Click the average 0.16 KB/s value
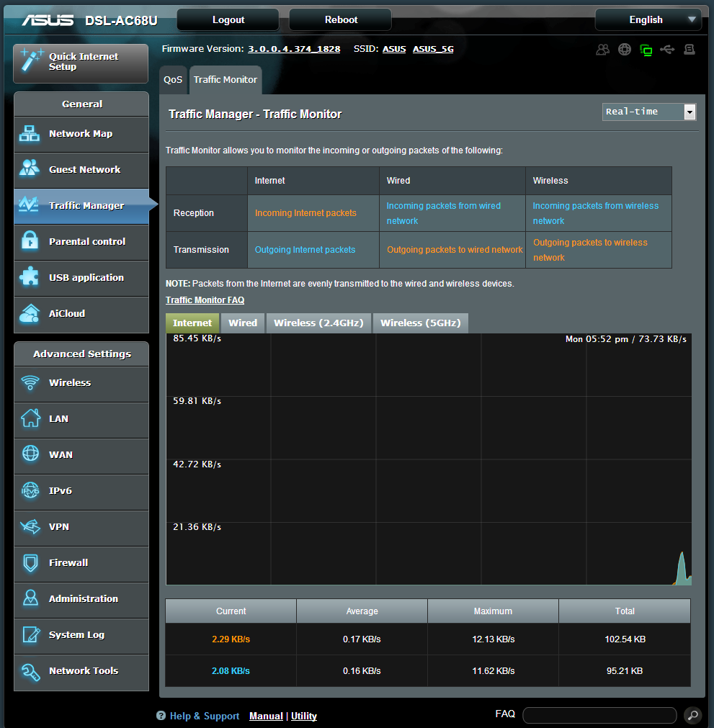Viewport: 714px width, 728px height. click(x=362, y=671)
